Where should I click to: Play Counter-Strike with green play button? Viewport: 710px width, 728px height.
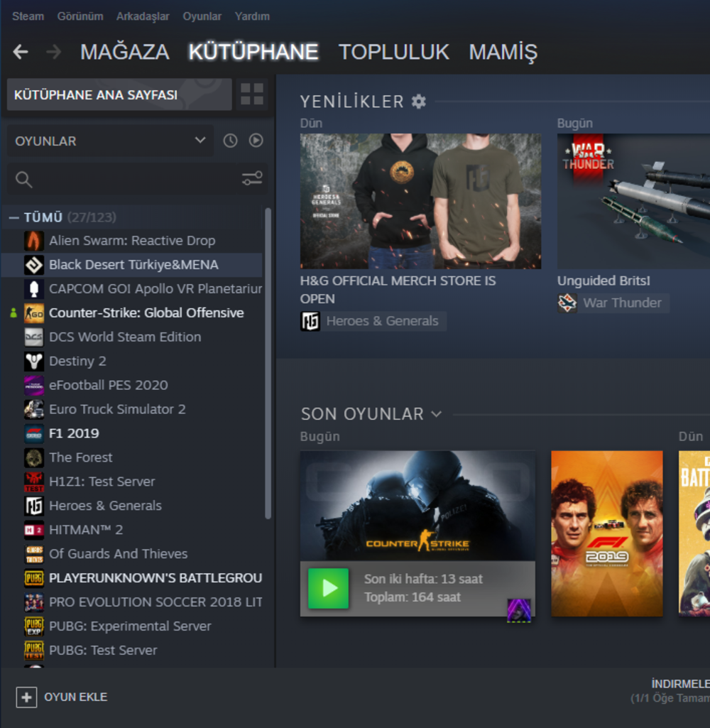[328, 588]
